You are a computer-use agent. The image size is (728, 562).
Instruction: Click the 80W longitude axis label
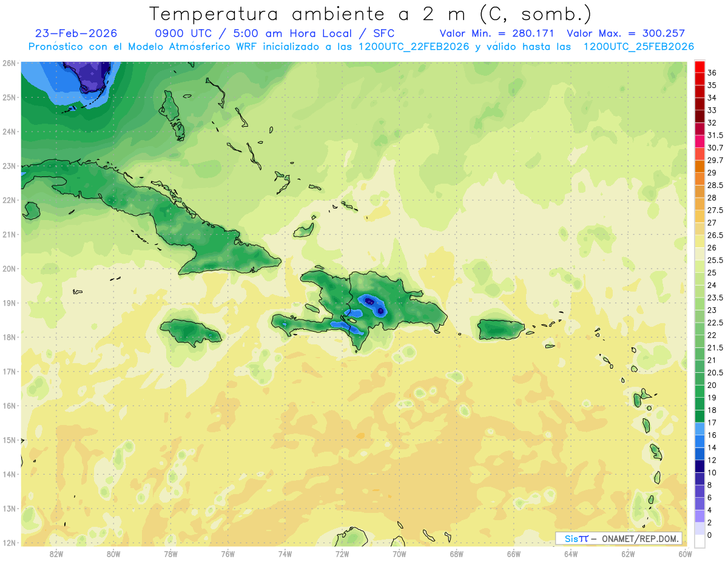[113, 554]
